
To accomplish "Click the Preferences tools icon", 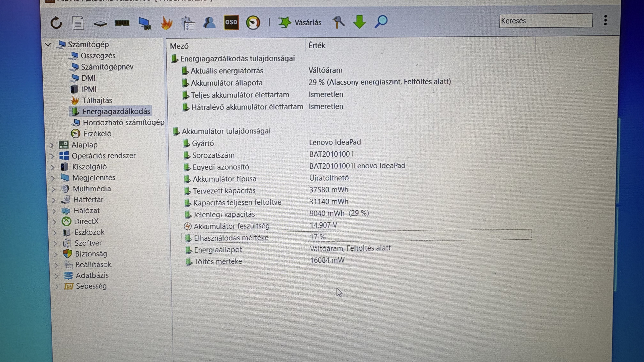I will tap(338, 22).
